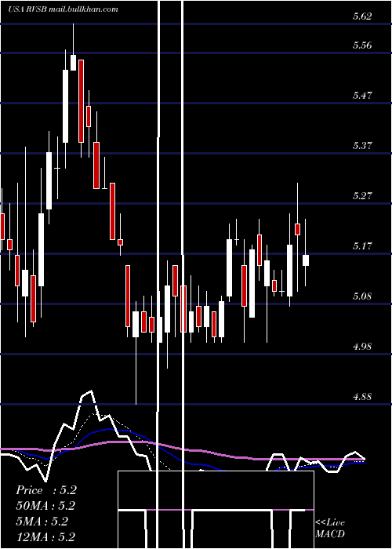The image size is (392, 549).
Task: Click the '<<Live MACD' label
Action: click(x=330, y=529)
